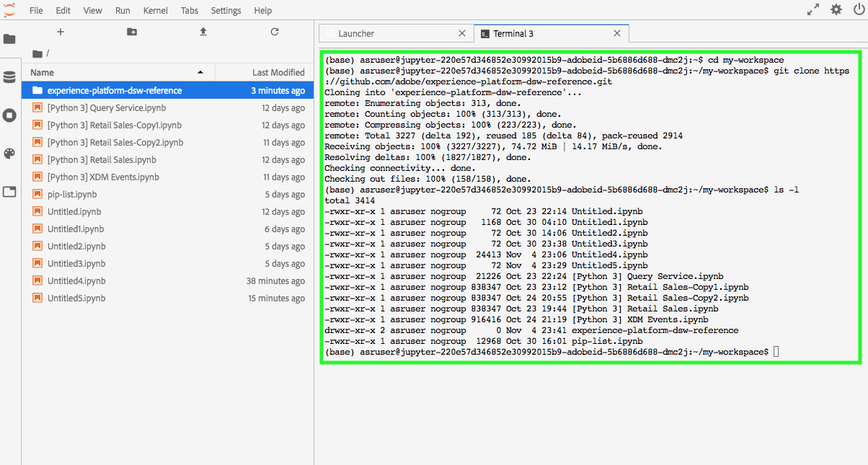Screen dimensions: 868x465
Task: Click the notebook icon of pip-list.ipynb
Action: coord(37,195)
